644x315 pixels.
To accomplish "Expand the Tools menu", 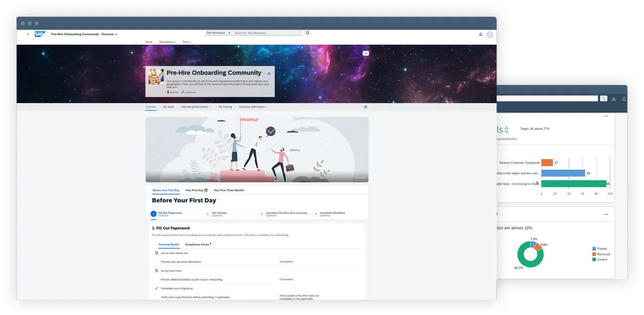I will 186,42.
